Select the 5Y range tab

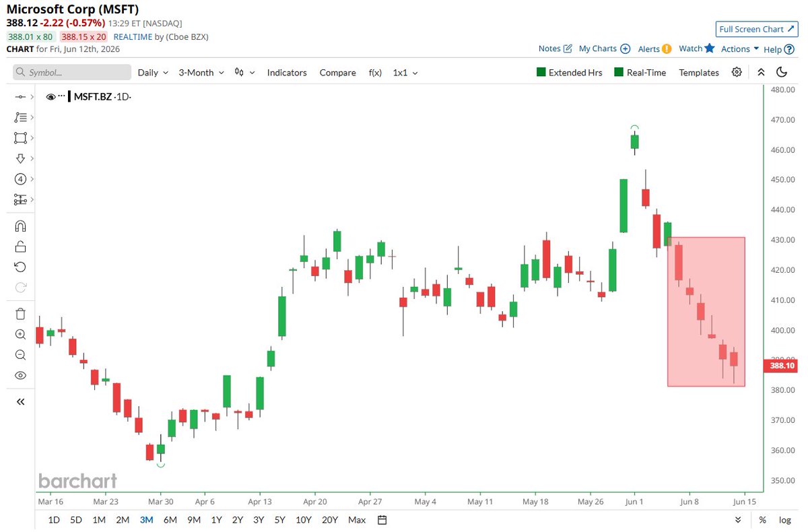(279, 520)
